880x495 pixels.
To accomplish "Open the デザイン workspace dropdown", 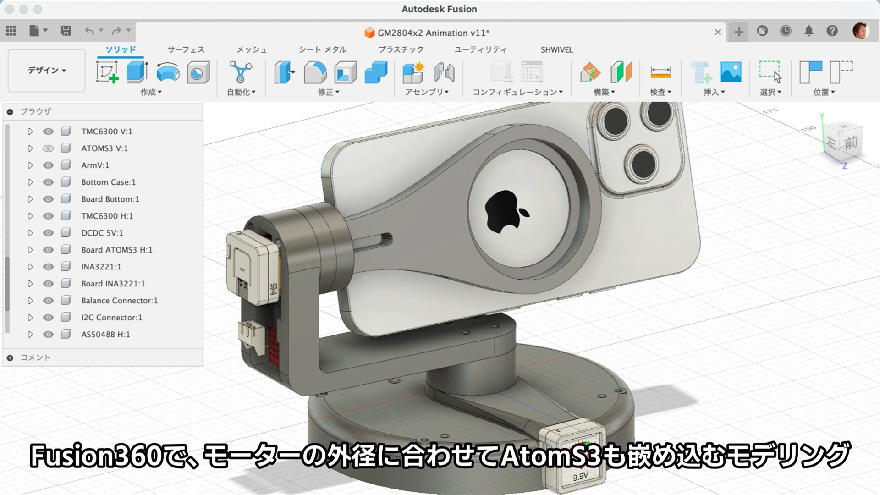I will tap(47, 71).
